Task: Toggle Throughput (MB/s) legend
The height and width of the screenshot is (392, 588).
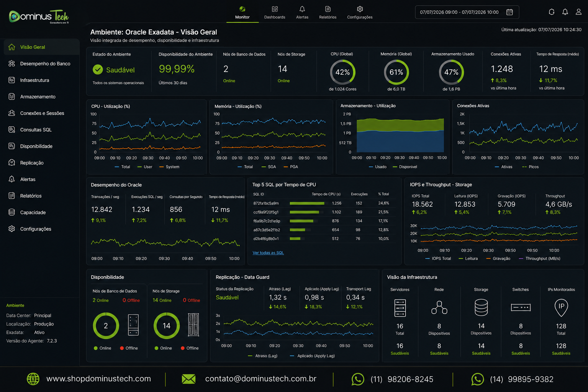Action: [539, 259]
